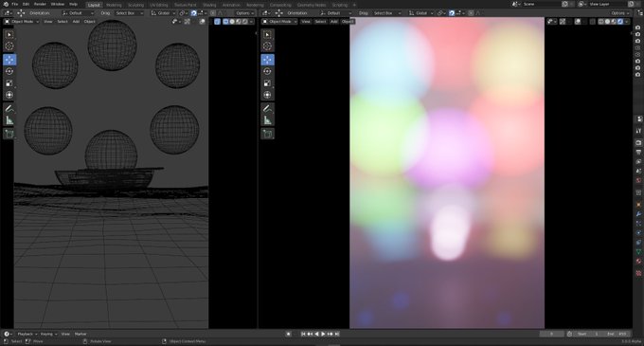Select the Select Box tool in right viewport
Image resolution: width=644 pixels, height=346 pixels.
click(267, 34)
